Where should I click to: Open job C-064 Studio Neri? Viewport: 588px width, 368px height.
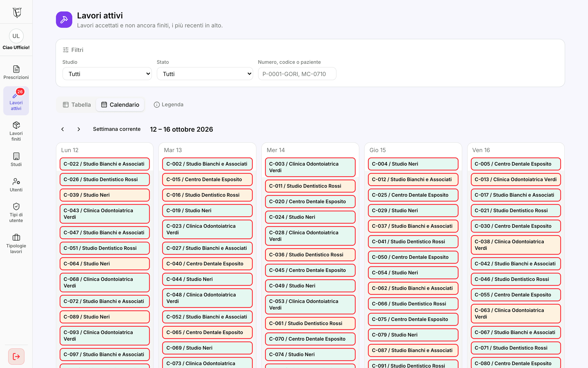pos(105,264)
